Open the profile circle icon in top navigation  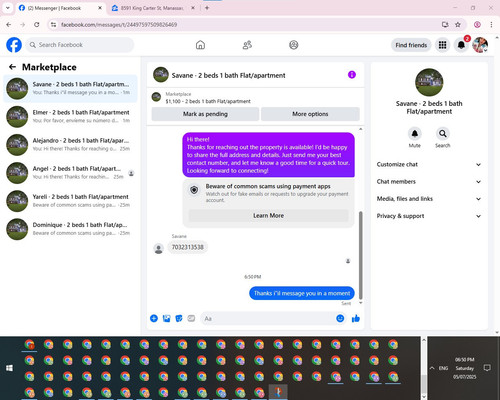[294, 45]
